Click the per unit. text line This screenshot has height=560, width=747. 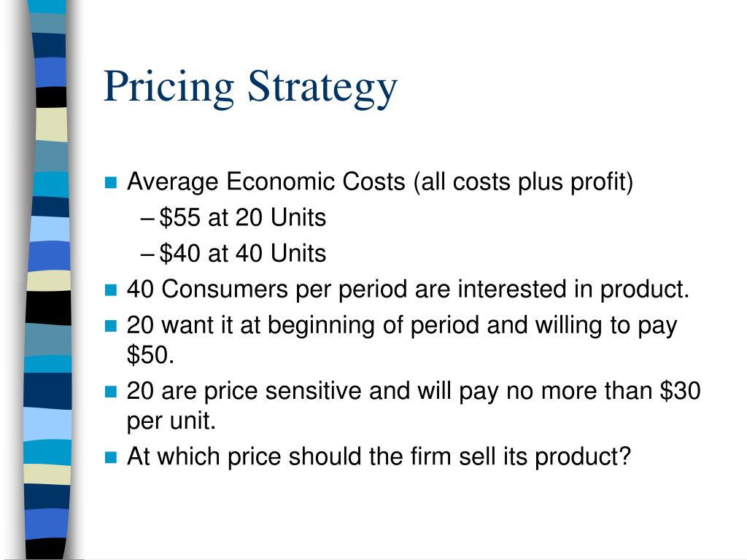(171, 421)
